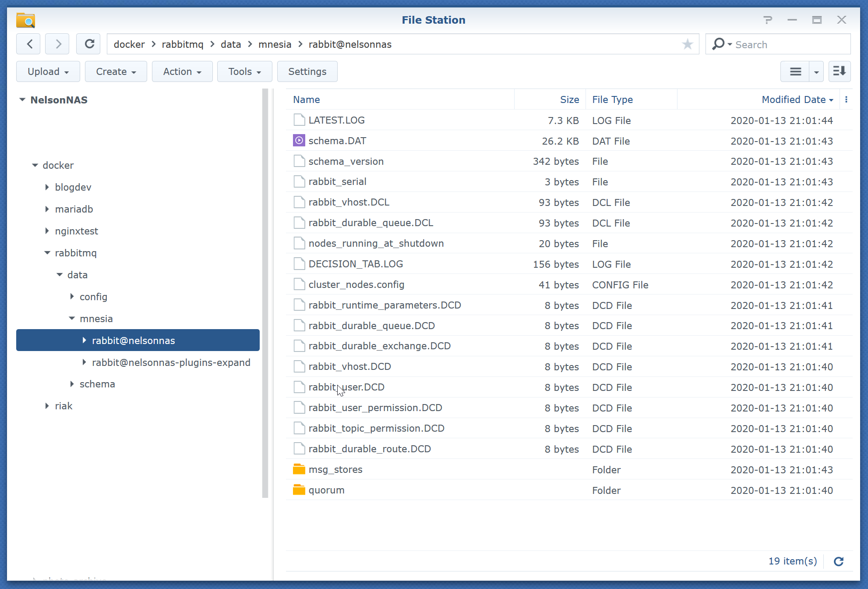868x589 pixels.
Task: Click the schema.DAT file icon
Action: click(x=299, y=141)
